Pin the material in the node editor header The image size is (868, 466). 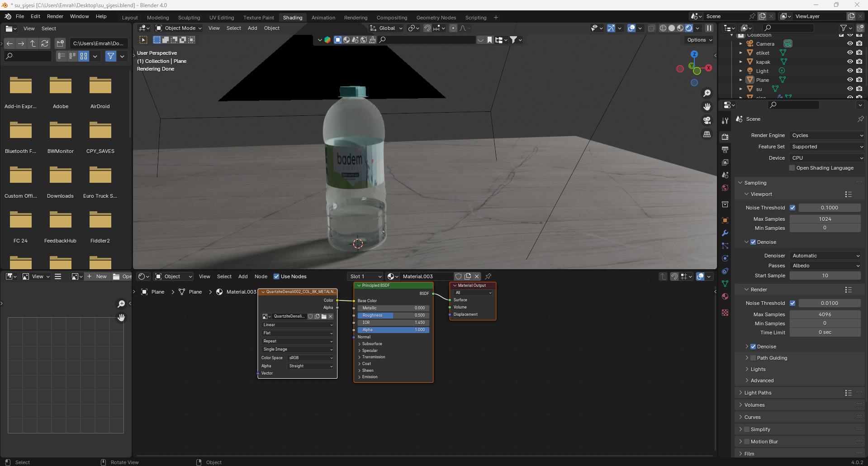pos(488,276)
